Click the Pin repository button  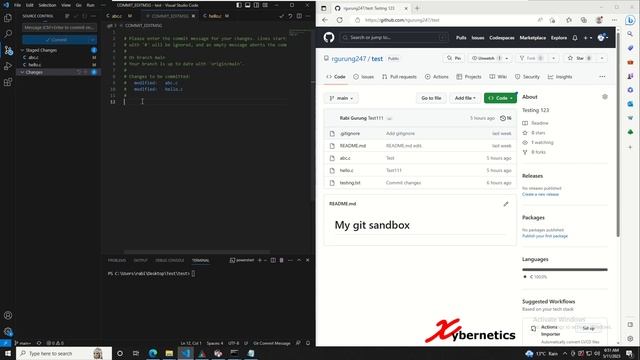pos(453,58)
